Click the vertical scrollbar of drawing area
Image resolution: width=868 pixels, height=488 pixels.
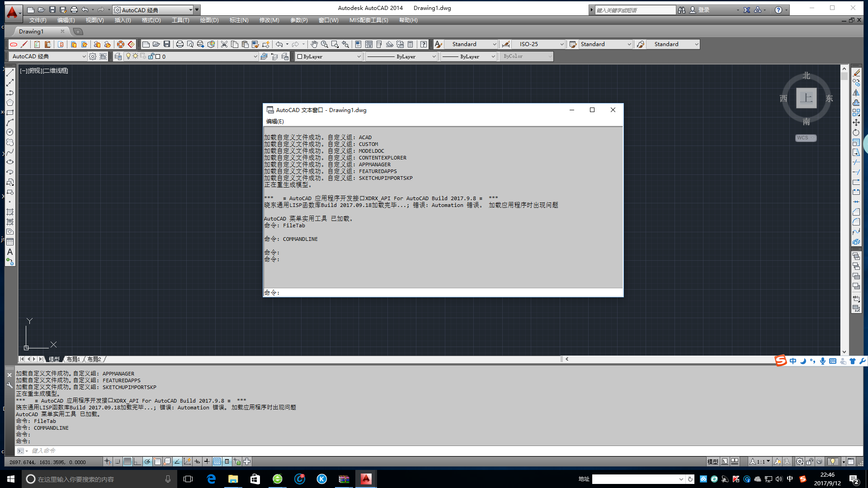tap(844, 210)
